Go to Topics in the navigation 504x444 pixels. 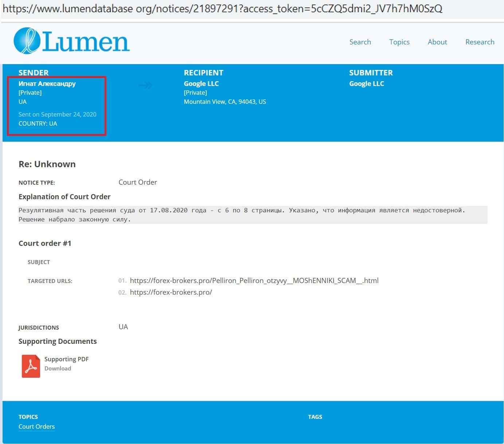click(x=399, y=42)
